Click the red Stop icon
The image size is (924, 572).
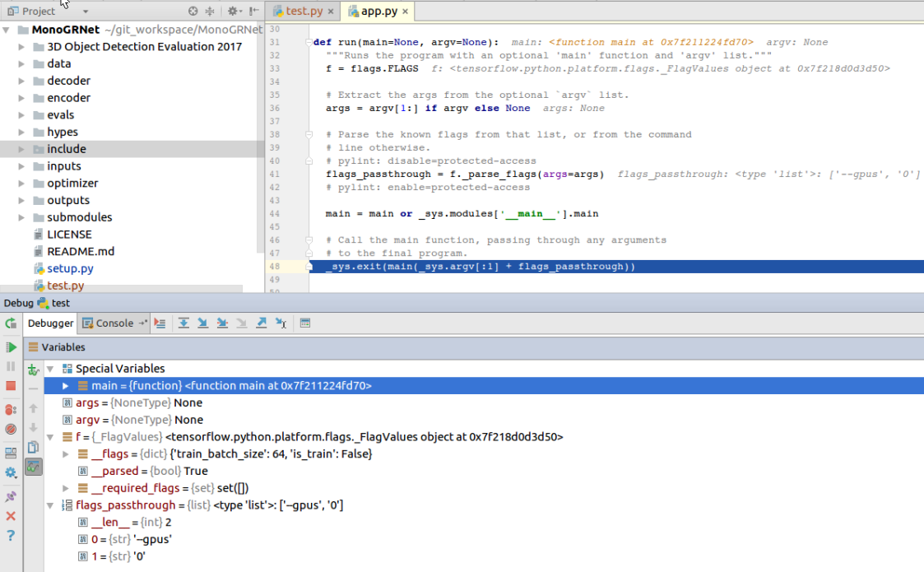[x=11, y=386]
